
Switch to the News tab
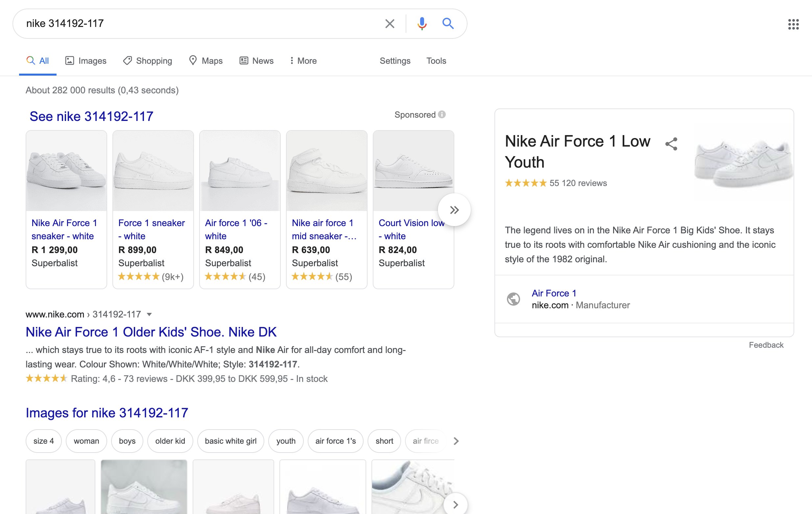257,61
